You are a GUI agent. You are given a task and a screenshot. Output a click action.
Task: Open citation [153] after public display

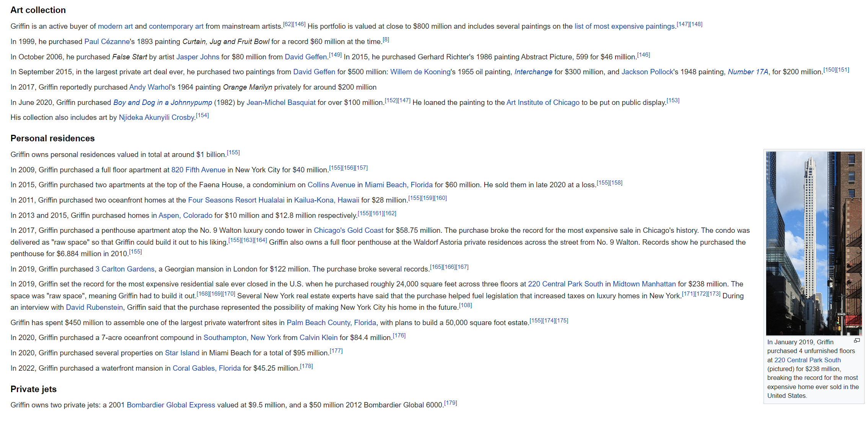(673, 101)
